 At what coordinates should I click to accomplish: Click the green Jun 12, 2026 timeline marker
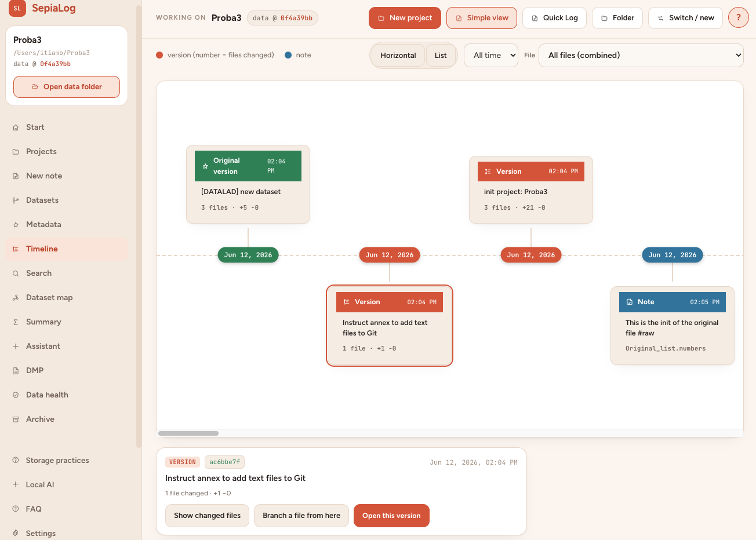point(248,255)
